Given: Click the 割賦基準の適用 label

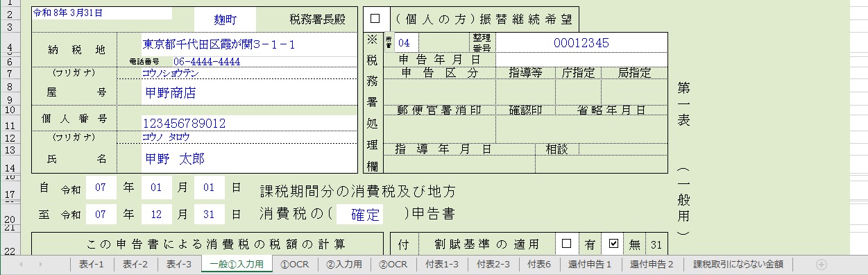Looking at the screenshot, I should [486, 244].
